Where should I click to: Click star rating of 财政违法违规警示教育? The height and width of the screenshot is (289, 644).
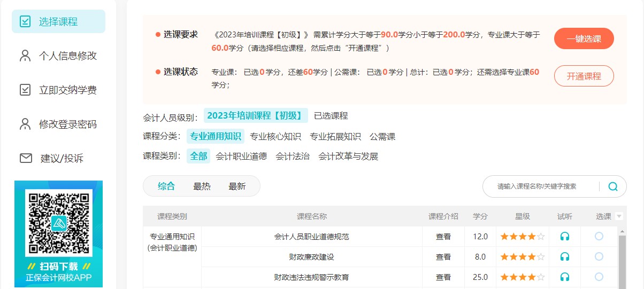(523, 277)
